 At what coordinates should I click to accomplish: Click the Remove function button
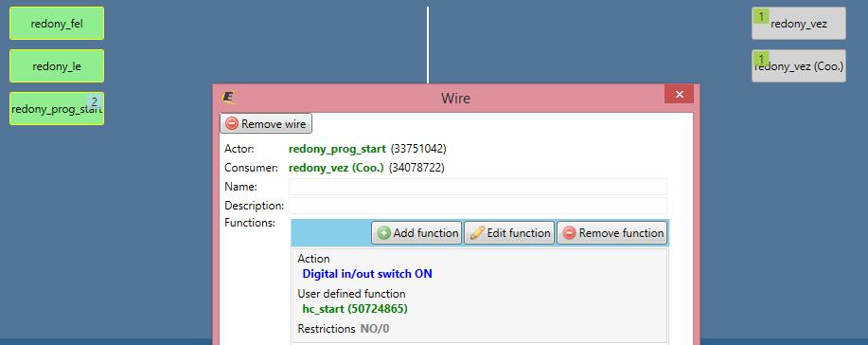[x=612, y=233]
